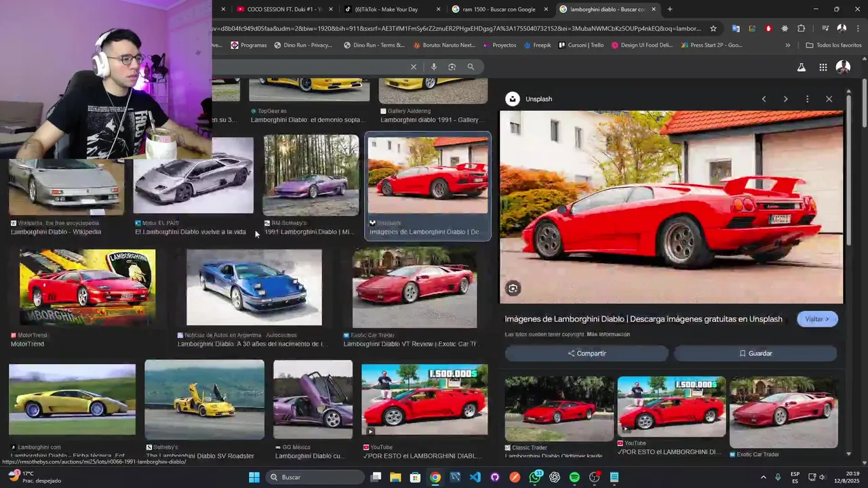Open Todos los favoritos bookmarks folder
Image resolution: width=868 pixels, height=488 pixels.
833,45
